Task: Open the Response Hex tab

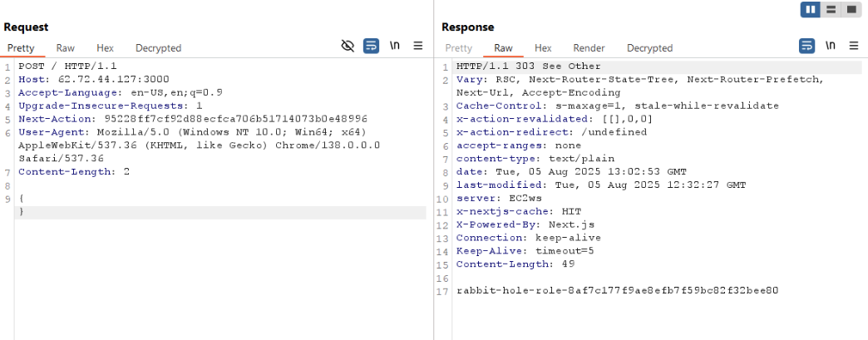Action: click(543, 48)
